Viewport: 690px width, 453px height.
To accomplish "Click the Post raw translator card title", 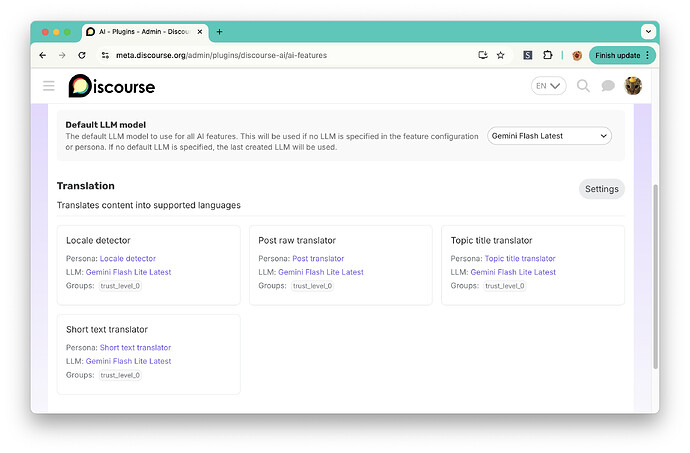I will point(297,240).
